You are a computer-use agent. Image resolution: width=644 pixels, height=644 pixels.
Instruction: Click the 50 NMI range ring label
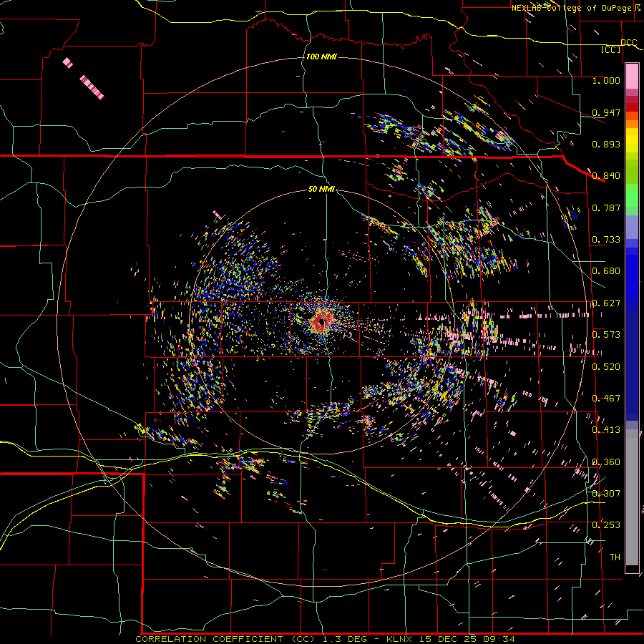tap(321, 189)
